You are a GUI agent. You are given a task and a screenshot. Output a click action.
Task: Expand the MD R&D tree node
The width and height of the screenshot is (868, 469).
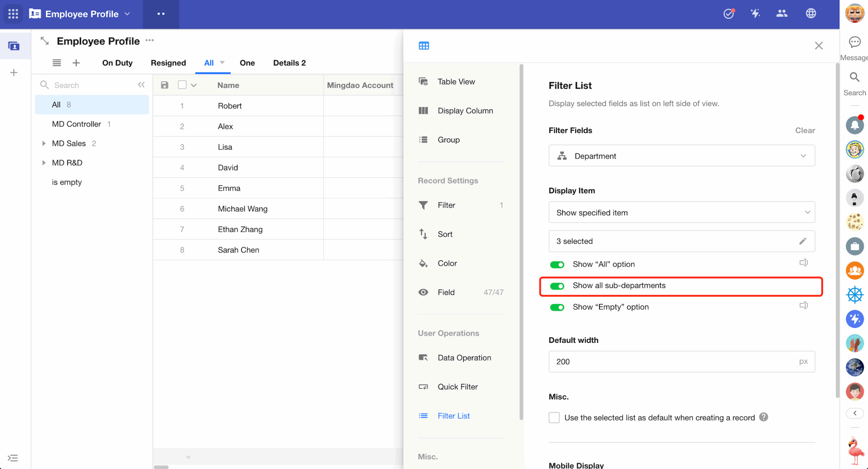(43, 163)
